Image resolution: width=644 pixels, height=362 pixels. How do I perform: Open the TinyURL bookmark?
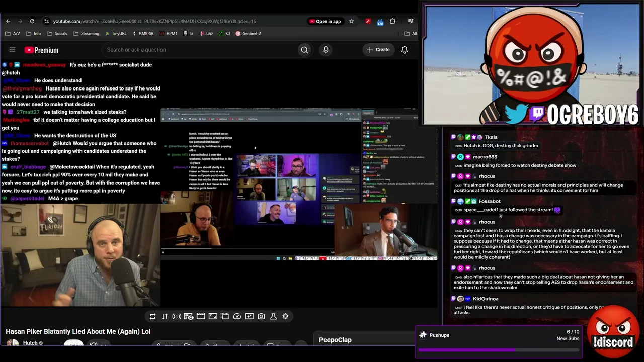click(x=116, y=34)
